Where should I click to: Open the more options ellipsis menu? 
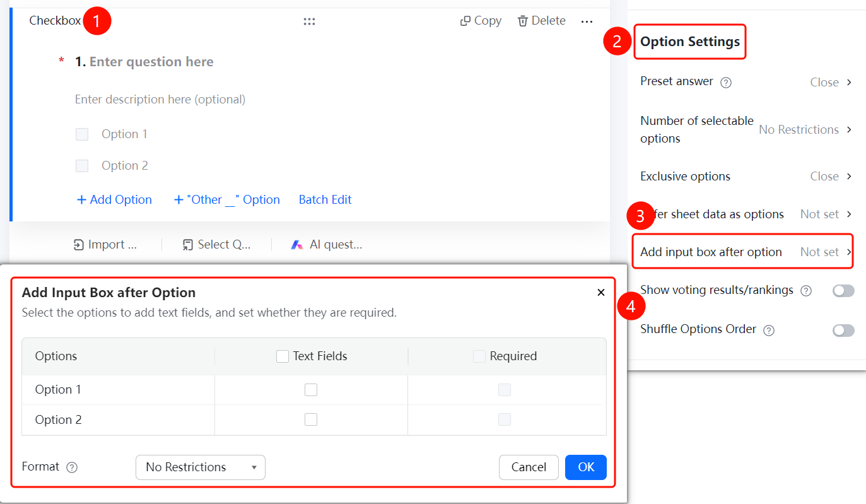click(587, 21)
